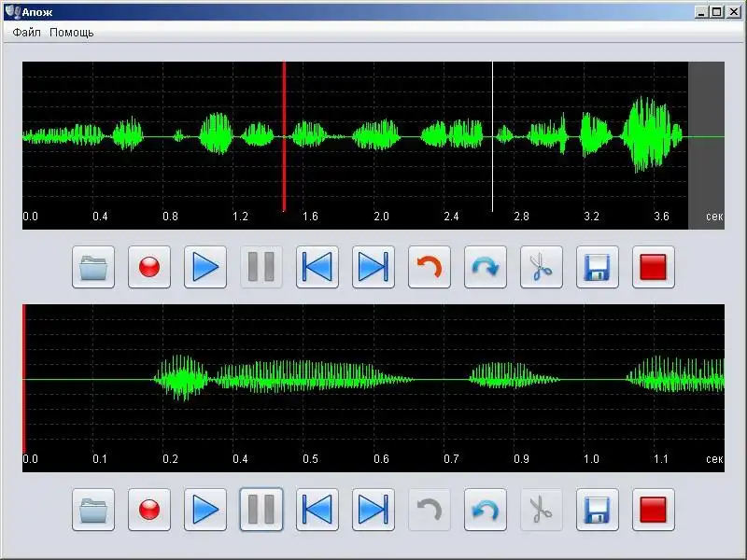Viewport: 747px width, 560px height.
Task: Stop with the lower toolbar red square
Action: click(654, 510)
